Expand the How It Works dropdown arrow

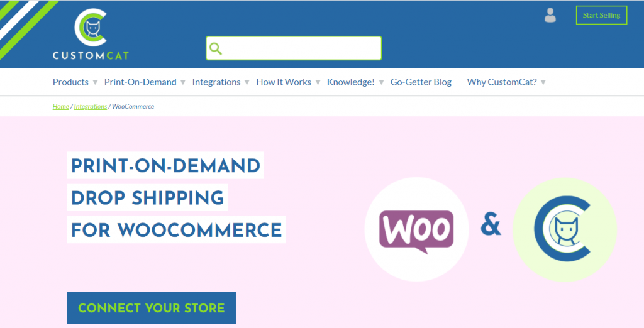tap(318, 82)
